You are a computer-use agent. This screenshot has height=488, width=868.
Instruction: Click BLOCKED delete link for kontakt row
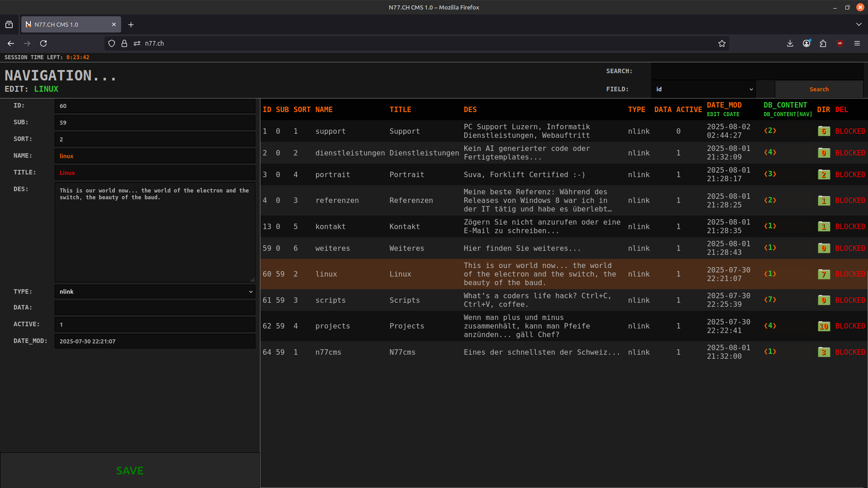[850, 227]
